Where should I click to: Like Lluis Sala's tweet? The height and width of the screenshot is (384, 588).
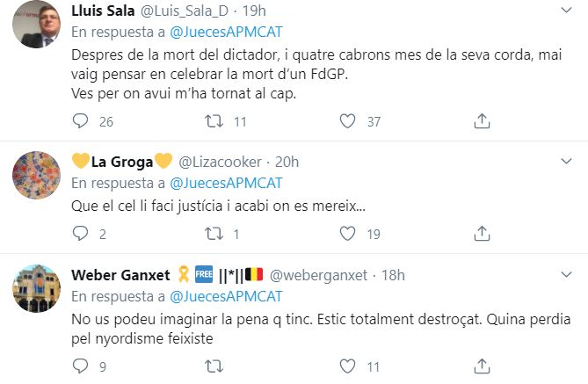(347, 121)
